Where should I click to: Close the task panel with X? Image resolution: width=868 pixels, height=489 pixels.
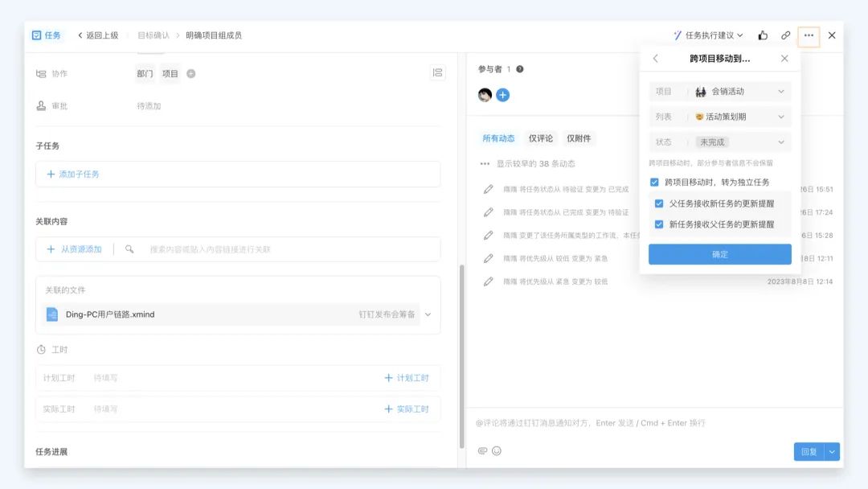pyautogui.click(x=832, y=35)
